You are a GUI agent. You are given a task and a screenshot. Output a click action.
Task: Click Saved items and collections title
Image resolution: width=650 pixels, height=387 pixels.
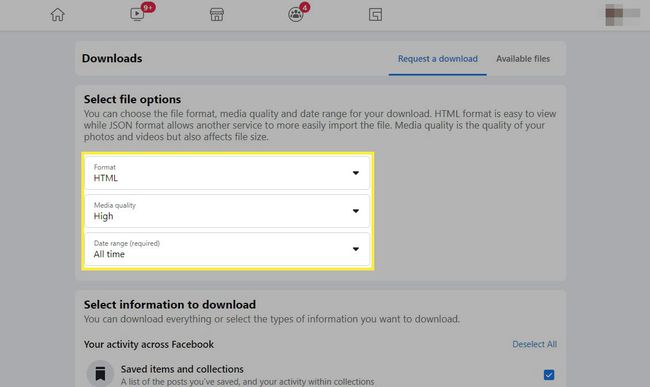(182, 369)
